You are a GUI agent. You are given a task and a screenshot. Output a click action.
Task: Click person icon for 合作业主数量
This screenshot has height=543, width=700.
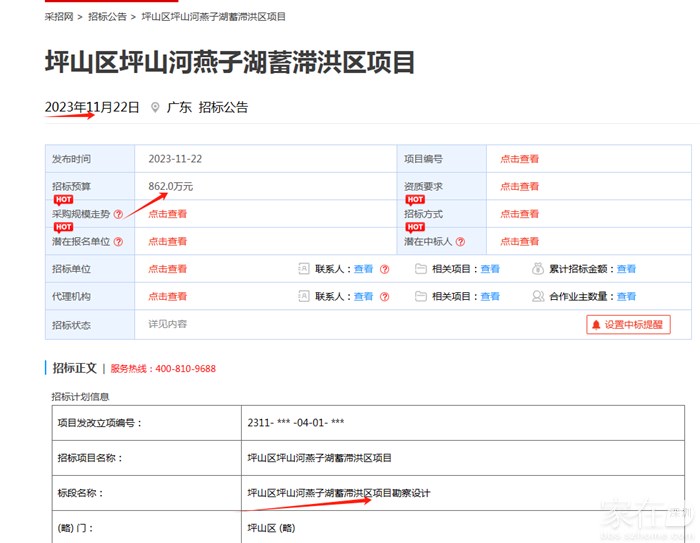(x=539, y=297)
